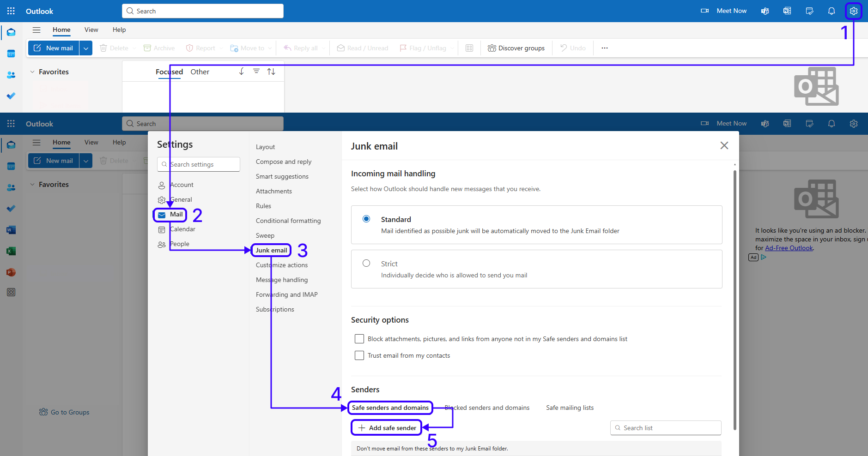
Task: Toggle navigation pane hamburger in top window
Action: click(36, 30)
